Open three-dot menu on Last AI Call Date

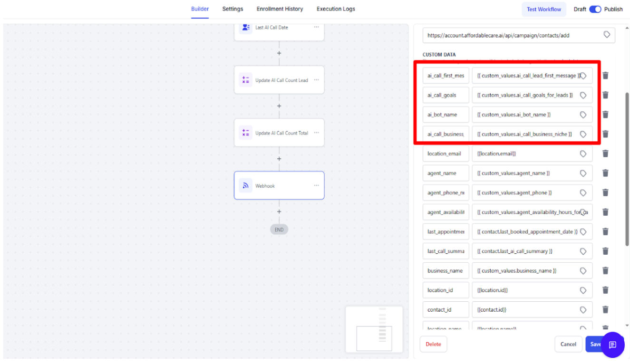(316, 27)
